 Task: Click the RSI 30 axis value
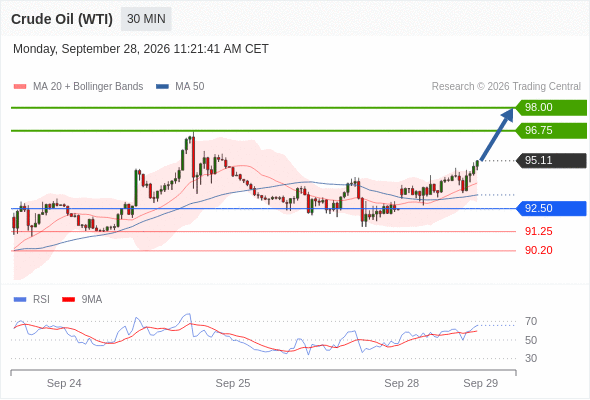pyautogui.click(x=531, y=358)
